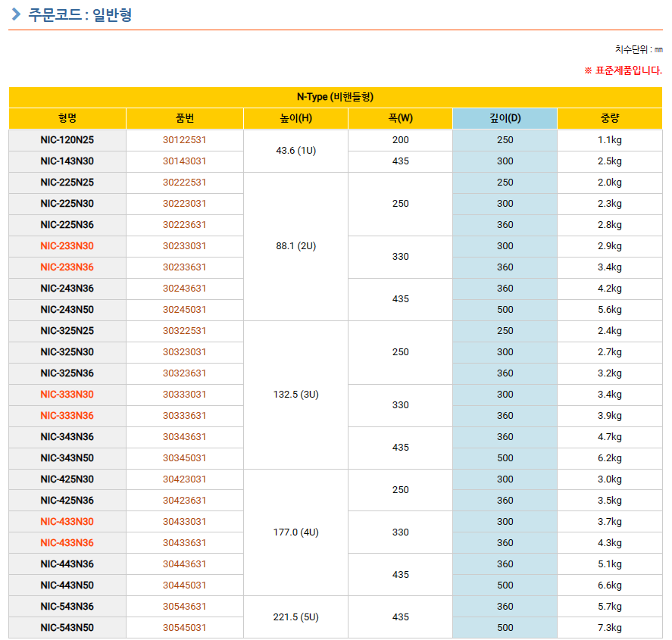This screenshot has height=640, width=672.
Task: Click the 7.3kg weight cell
Action: [x=609, y=628]
